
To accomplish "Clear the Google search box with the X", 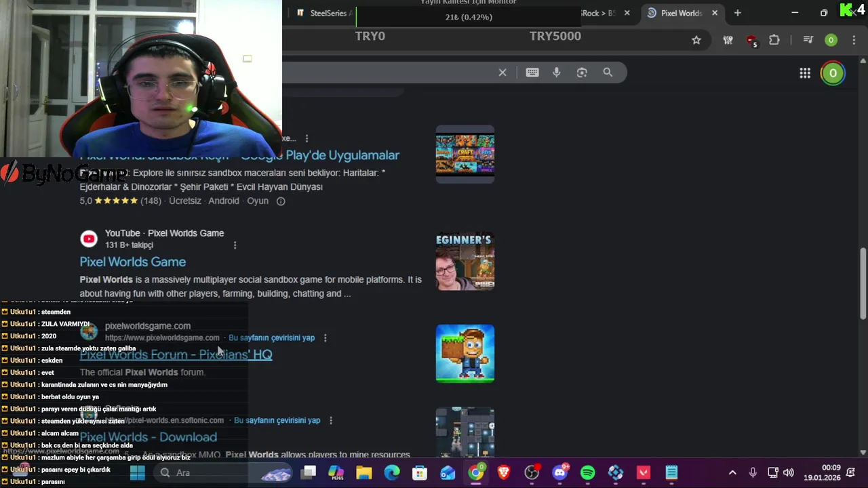I will pos(502,73).
